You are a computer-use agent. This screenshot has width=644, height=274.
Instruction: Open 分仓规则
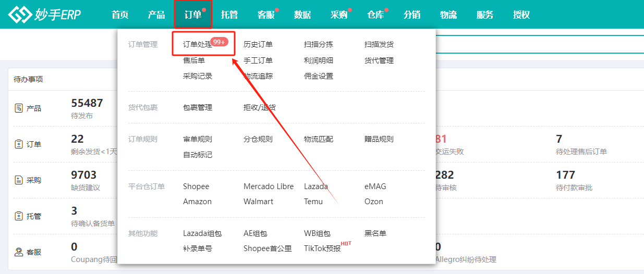[258, 139]
